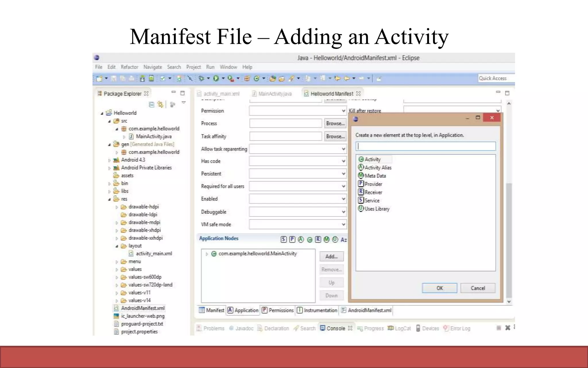The height and width of the screenshot is (368, 588).
Task: Click the Az sort icon in Application Nodes
Action: pos(343,239)
